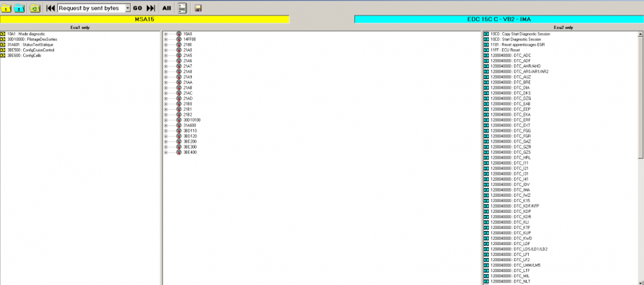
Task: Click the face icon next to 21B0
Action: click(178, 104)
